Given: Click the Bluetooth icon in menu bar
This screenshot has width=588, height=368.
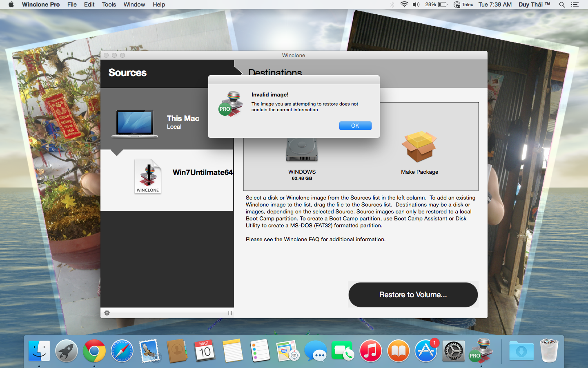Looking at the screenshot, I should tap(392, 4).
